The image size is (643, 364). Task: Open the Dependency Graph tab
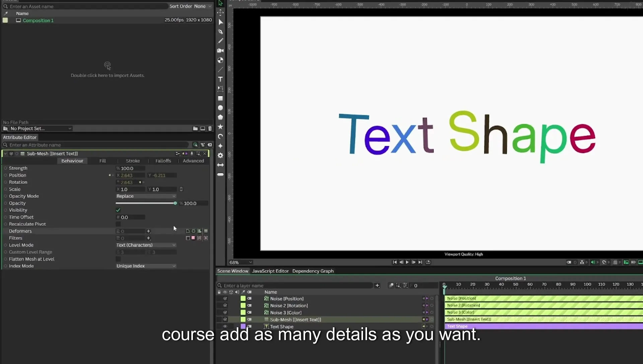(313, 271)
